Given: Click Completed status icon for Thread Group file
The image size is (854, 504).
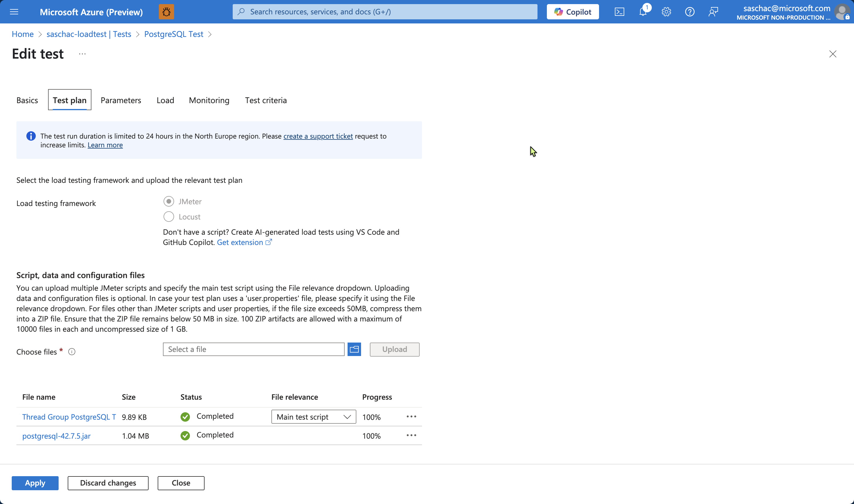Looking at the screenshot, I should click(x=185, y=417).
